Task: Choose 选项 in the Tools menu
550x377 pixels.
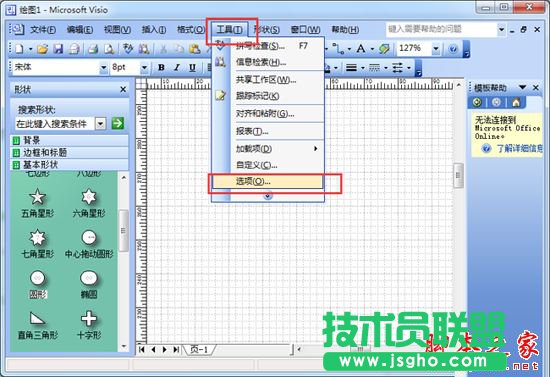Action: [x=268, y=182]
